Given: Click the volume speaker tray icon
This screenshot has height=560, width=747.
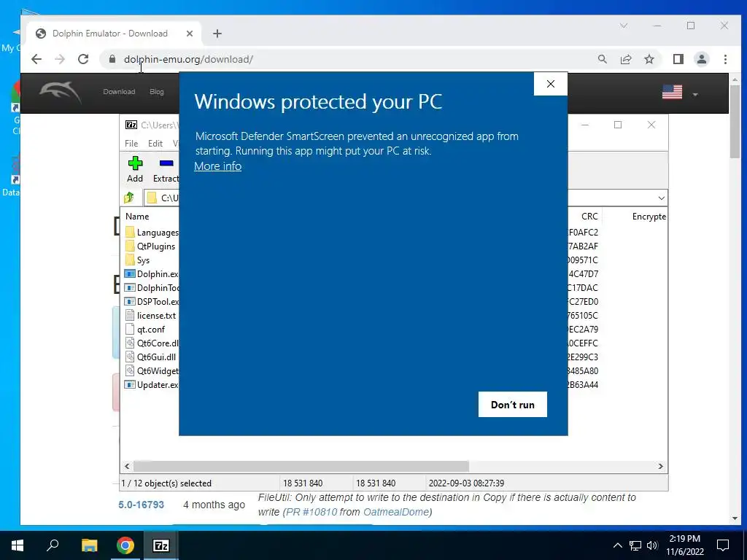Looking at the screenshot, I should coord(652,545).
